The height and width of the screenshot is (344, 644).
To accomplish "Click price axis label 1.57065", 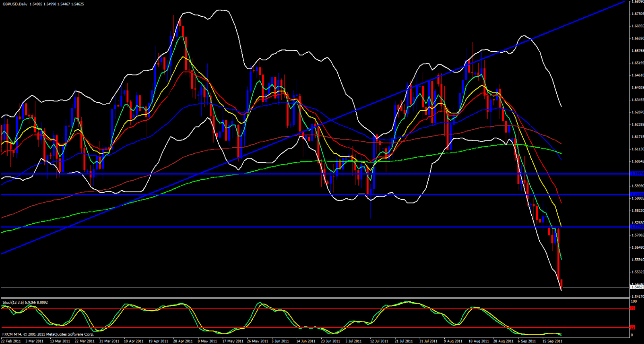I will pyautogui.click(x=638, y=235).
